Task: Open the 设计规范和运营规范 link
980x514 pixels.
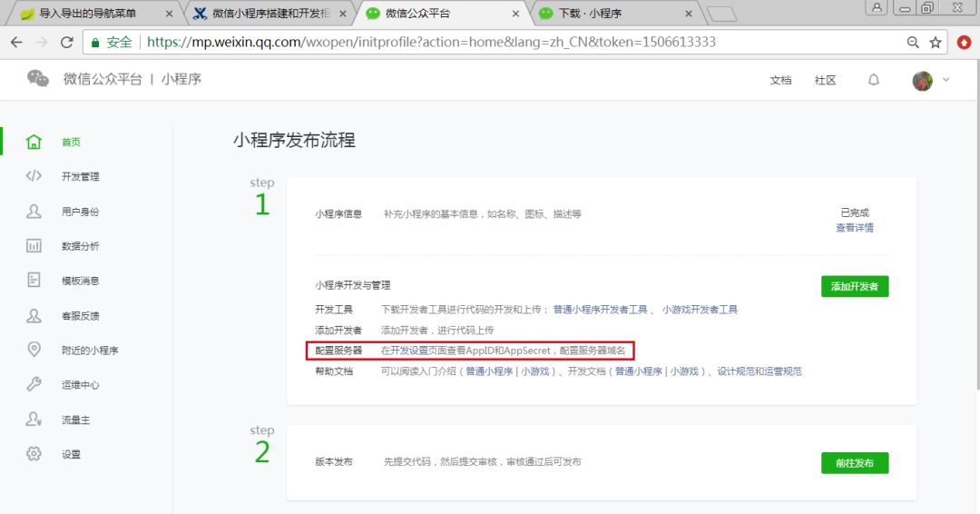Action: pyautogui.click(x=759, y=371)
